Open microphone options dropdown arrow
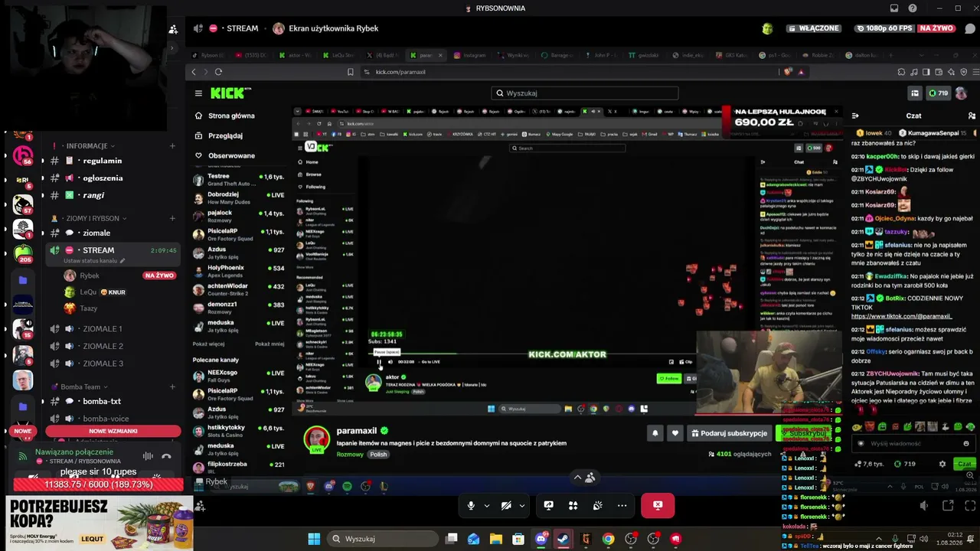 (x=486, y=506)
